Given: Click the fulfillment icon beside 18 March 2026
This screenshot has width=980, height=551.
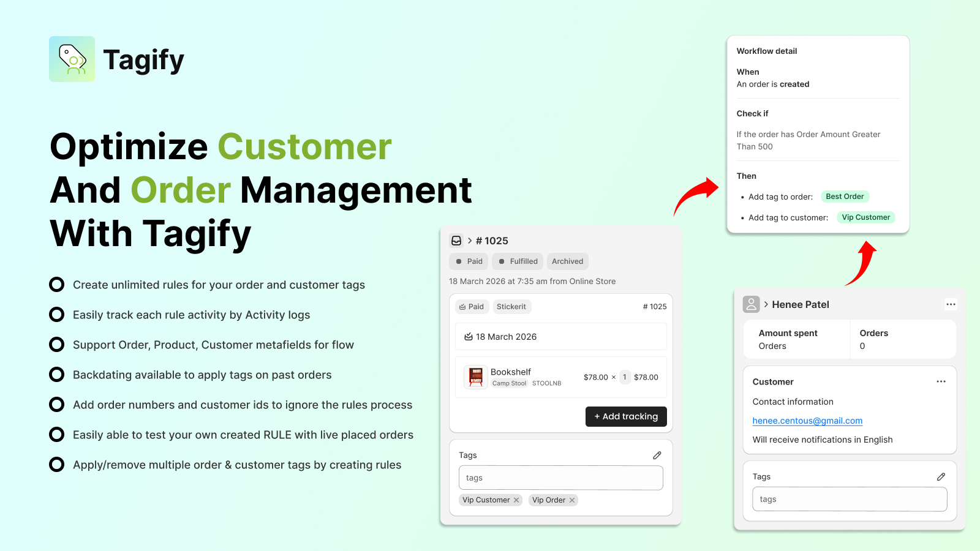Looking at the screenshot, I should click(x=469, y=337).
